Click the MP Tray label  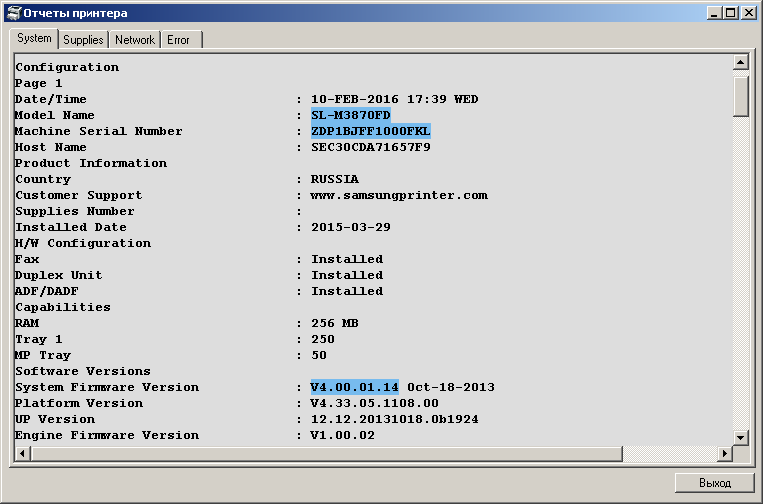[43, 356]
